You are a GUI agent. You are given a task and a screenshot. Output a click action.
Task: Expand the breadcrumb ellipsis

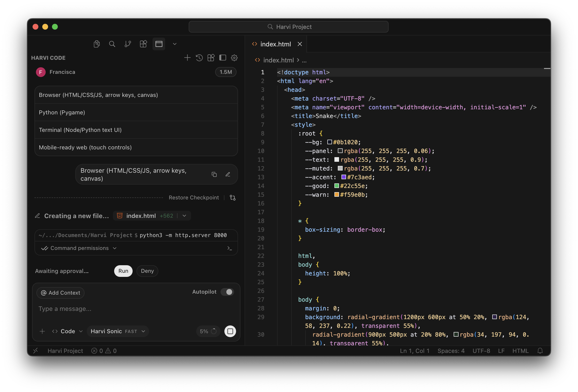point(304,60)
